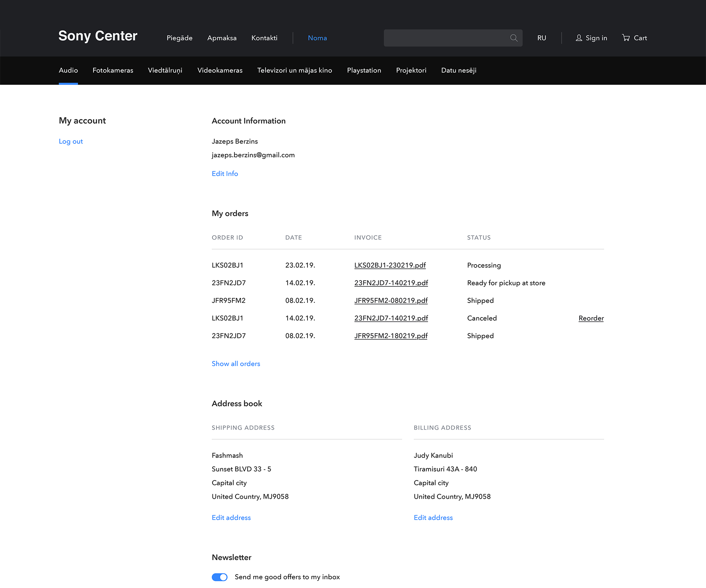706x588 pixels.
Task: Click the Judy Kanubi billing name
Action: click(x=433, y=455)
